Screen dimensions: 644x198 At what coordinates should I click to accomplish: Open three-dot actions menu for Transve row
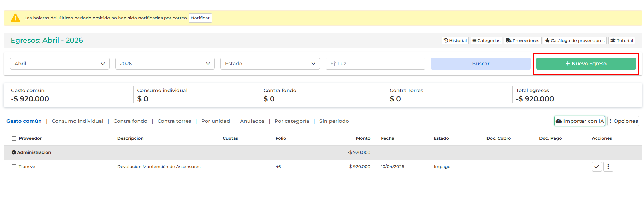608,167
